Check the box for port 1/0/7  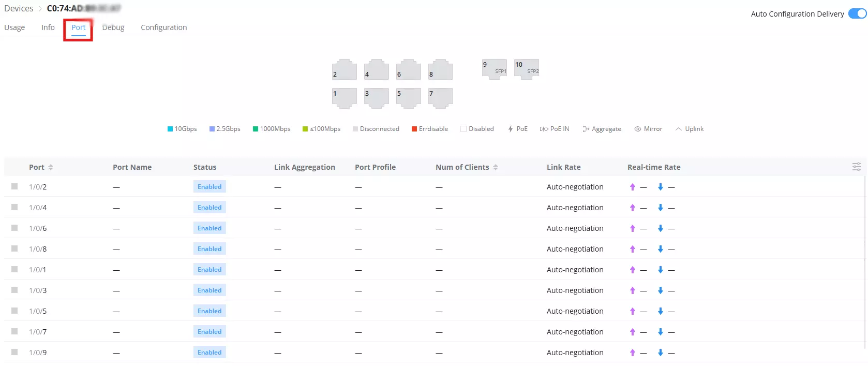14,331
